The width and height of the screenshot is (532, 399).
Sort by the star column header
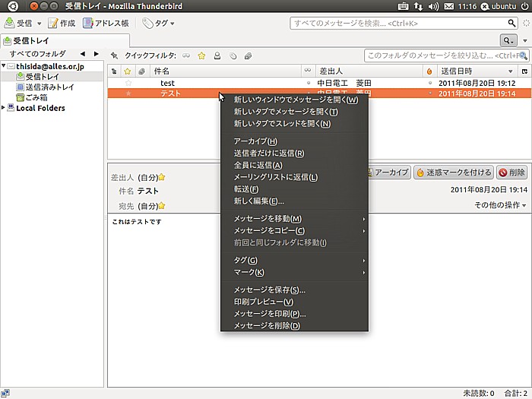128,71
